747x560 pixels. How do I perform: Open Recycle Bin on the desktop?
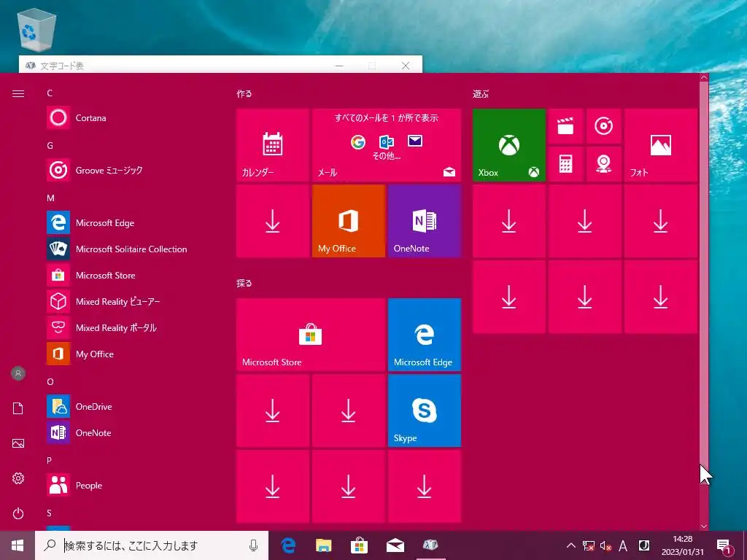[36, 30]
